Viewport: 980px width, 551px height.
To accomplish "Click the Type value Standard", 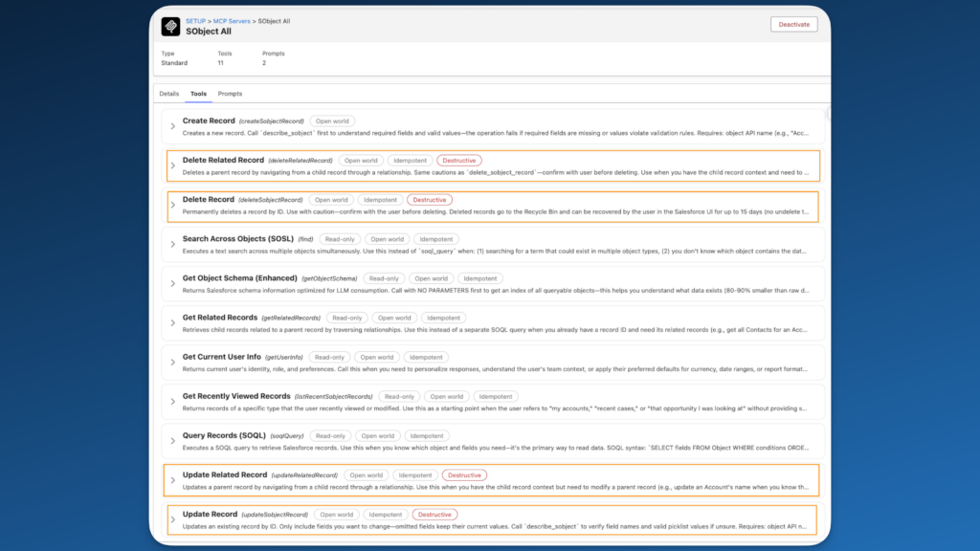I will point(174,63).
